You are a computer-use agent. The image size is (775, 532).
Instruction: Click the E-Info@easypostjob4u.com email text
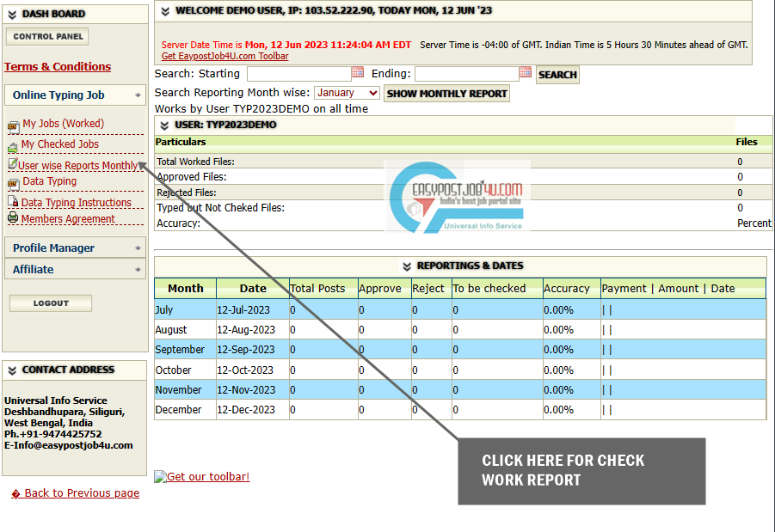[x=69, y=445]
